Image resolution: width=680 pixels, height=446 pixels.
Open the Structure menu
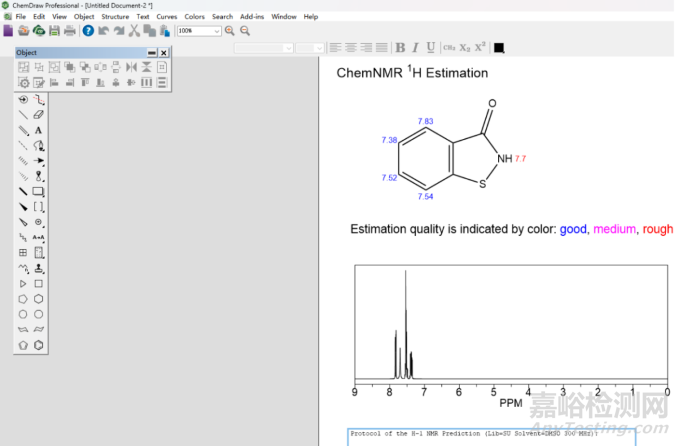[x=115, y=17]
